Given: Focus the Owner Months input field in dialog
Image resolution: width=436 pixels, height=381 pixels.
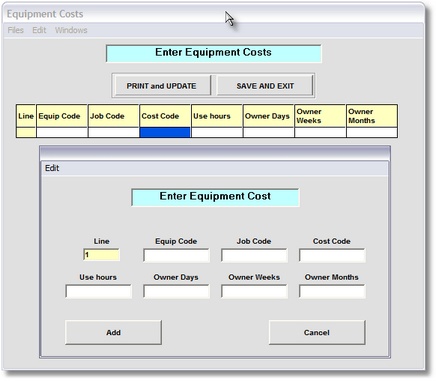Looking at the screenshot, I should 332,292.
